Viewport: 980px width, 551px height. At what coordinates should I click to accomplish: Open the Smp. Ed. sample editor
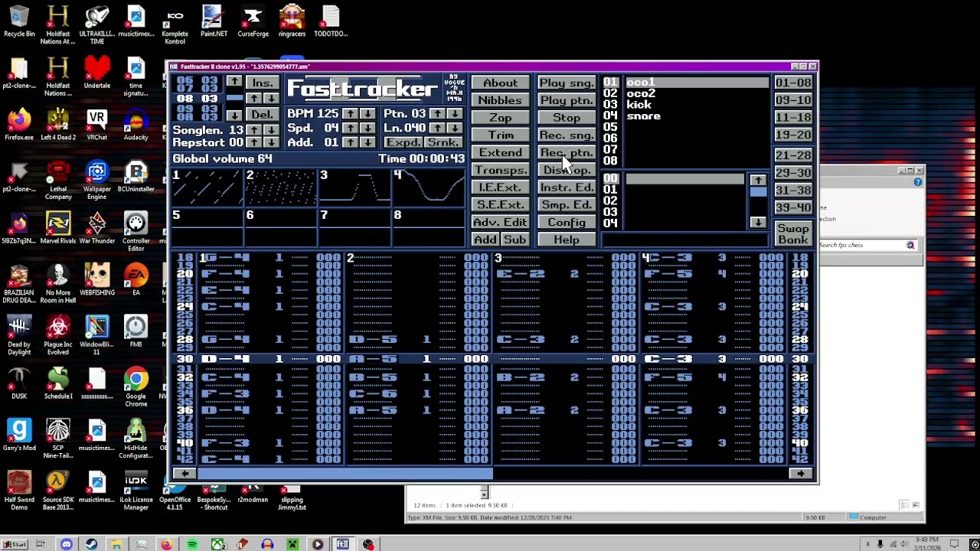(567, 205)
